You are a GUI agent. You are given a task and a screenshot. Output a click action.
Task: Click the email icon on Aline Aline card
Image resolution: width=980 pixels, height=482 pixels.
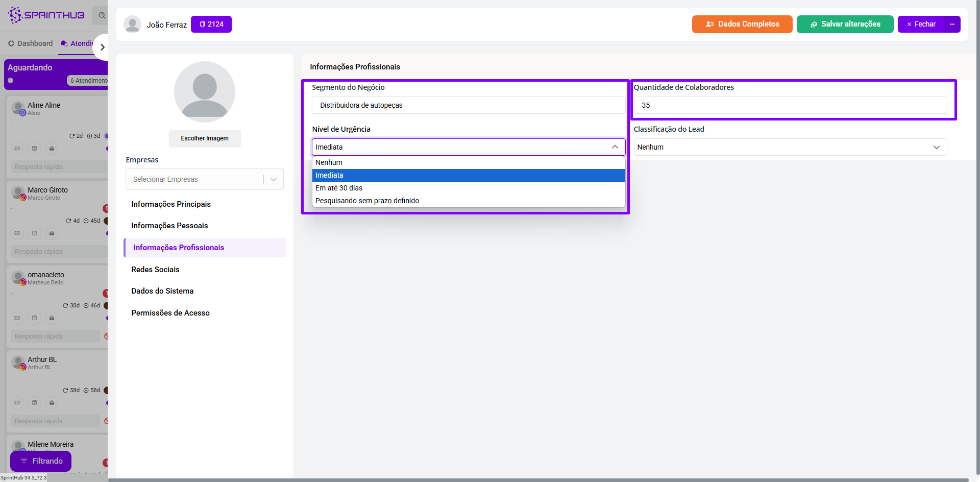17,149
